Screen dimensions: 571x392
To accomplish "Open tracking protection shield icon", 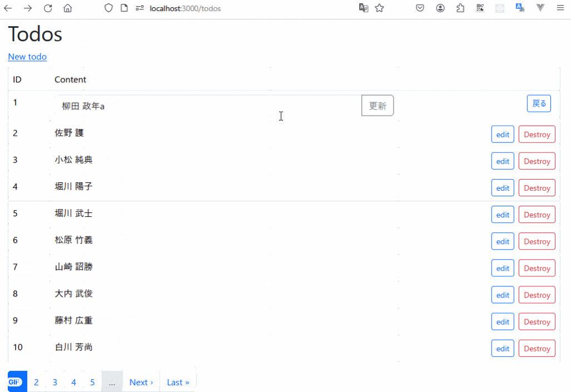I will point(108,8).
